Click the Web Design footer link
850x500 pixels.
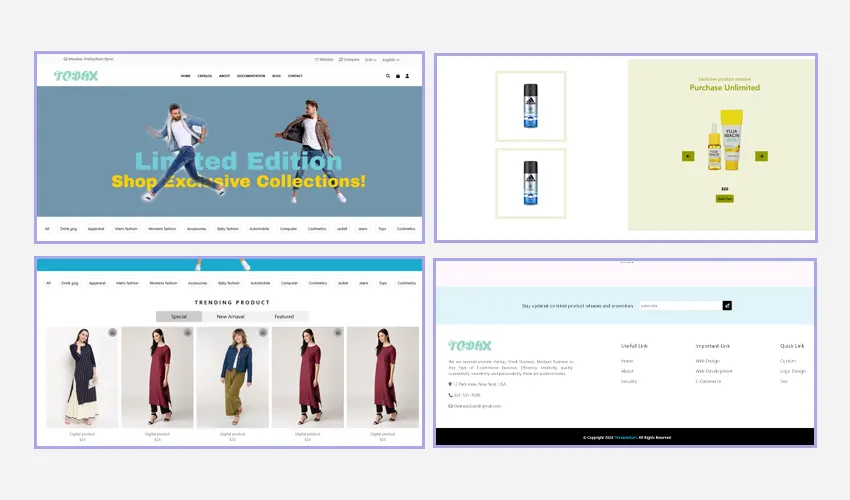pyautogui.click(x=707, y=361)
